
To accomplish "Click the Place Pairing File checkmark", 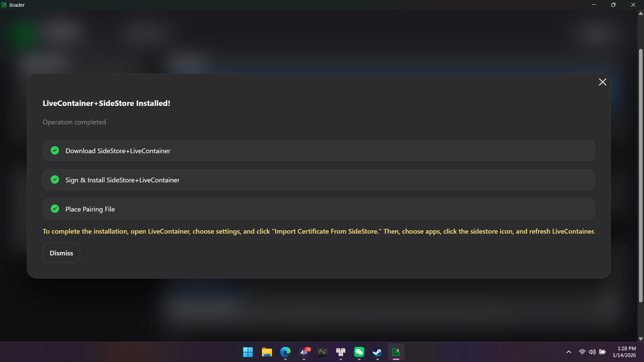I will coord(55,209).
